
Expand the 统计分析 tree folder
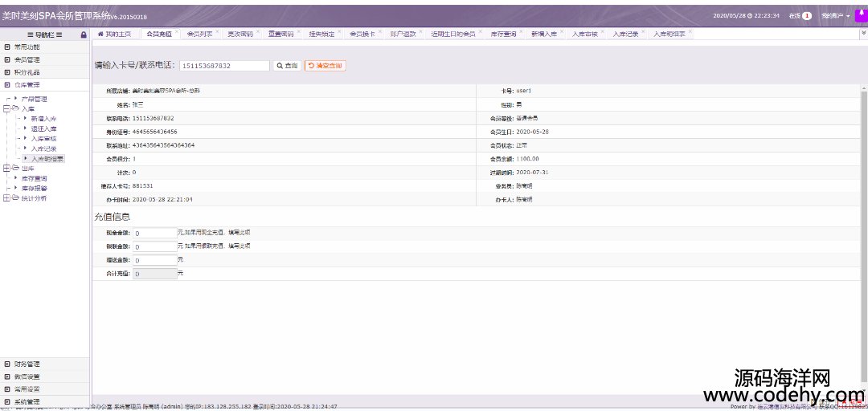(6, 197)
